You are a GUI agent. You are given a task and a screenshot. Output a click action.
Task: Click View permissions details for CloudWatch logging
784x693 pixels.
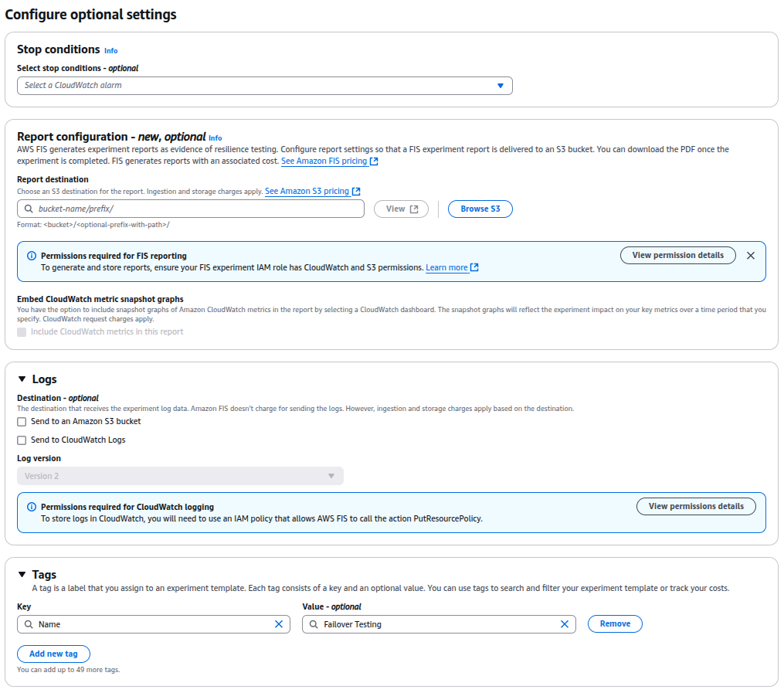[695, 506]
